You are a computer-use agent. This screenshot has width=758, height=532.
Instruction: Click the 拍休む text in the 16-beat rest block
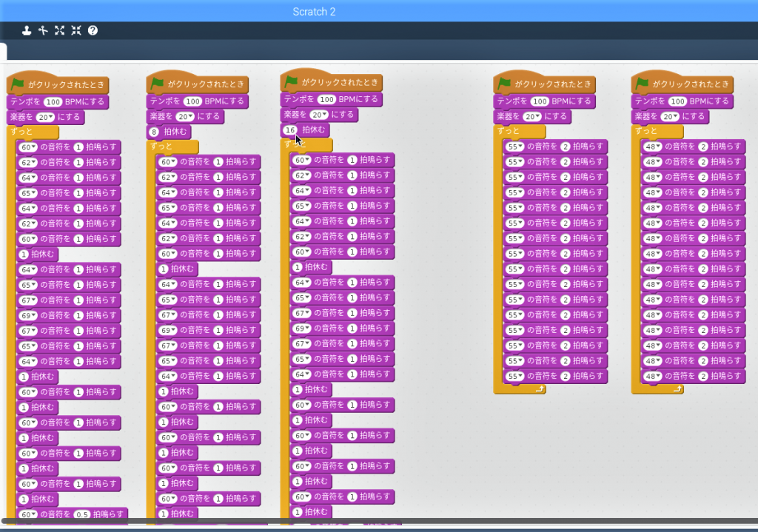(314, 130)
